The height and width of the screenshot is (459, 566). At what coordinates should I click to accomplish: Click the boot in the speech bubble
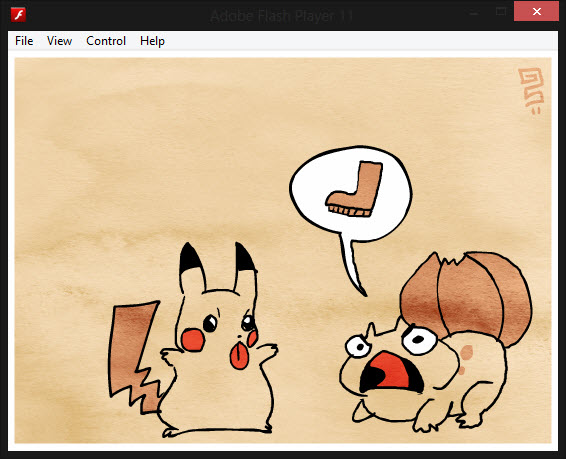pos(355,189)
